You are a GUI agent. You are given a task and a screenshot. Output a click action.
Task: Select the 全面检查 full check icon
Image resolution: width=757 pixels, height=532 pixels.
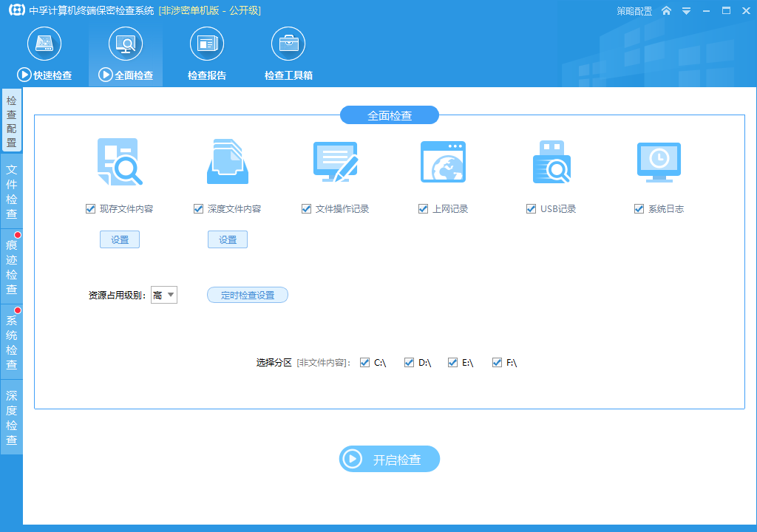[x=126, y=44]
